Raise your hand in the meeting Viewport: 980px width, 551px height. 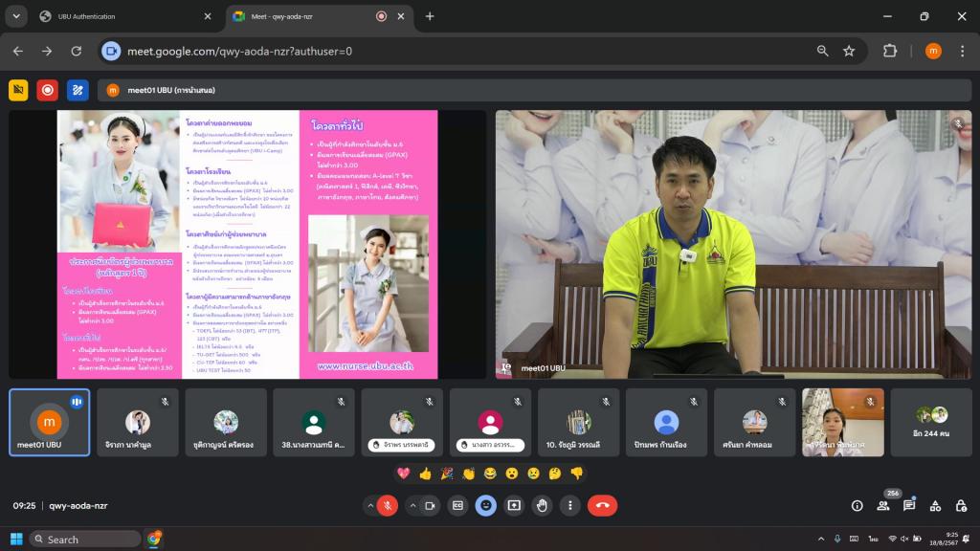click(542, 505)
